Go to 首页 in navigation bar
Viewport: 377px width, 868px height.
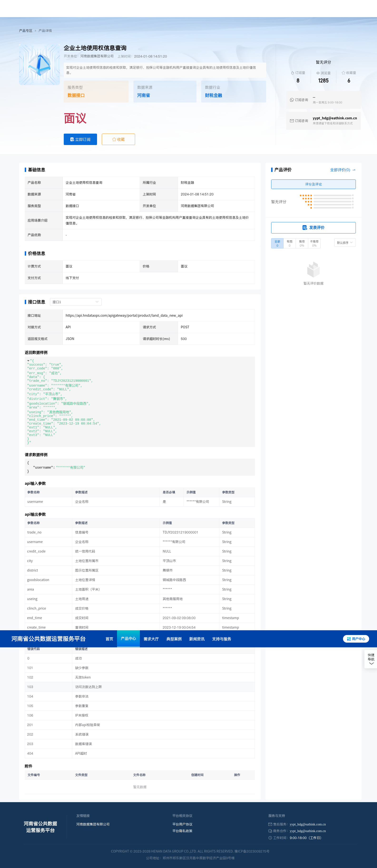point(109,639)
